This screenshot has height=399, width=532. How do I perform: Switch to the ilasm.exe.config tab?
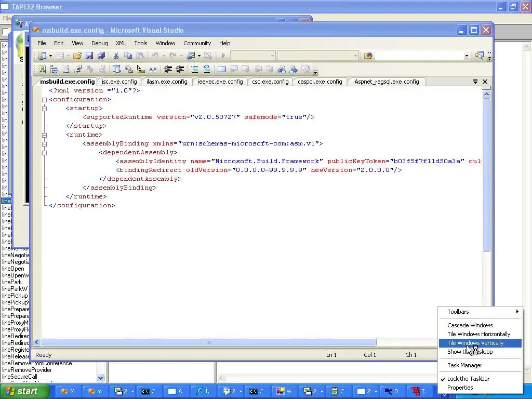[167, 82]
